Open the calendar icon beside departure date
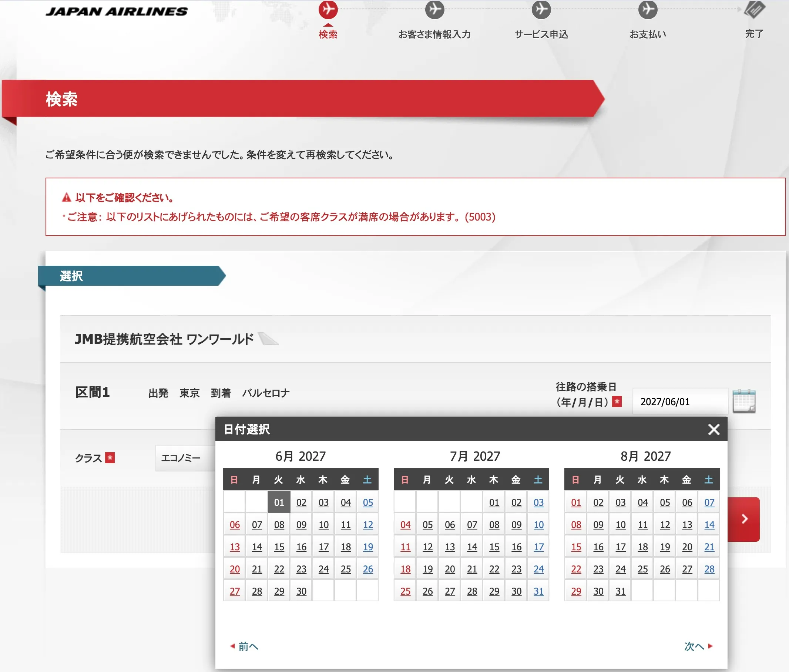Screen dimensions: 789x672 744,401
